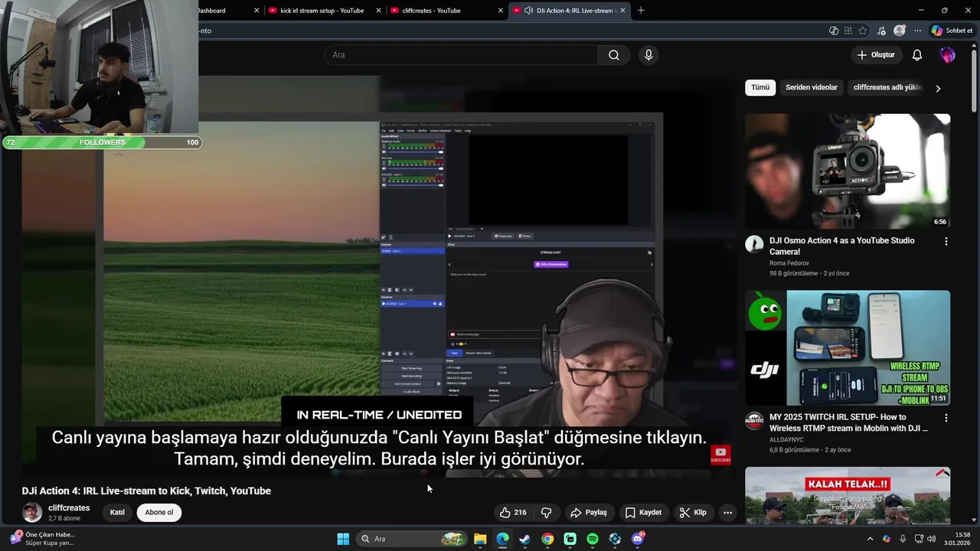This screenshot has width=980, height=551.
Task: Save the video with Kaydet
Action: point(643,513)
